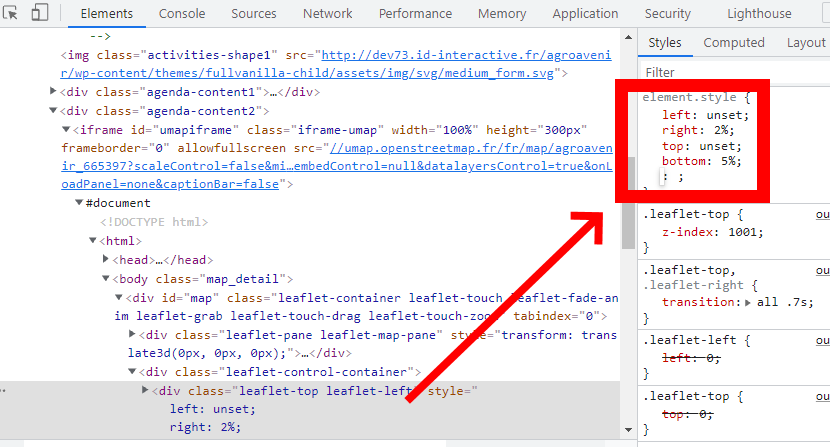This screenshot has height=447, width=830.
Task: Select the Computed sidebar tab
Action: (x=734, y=43)
